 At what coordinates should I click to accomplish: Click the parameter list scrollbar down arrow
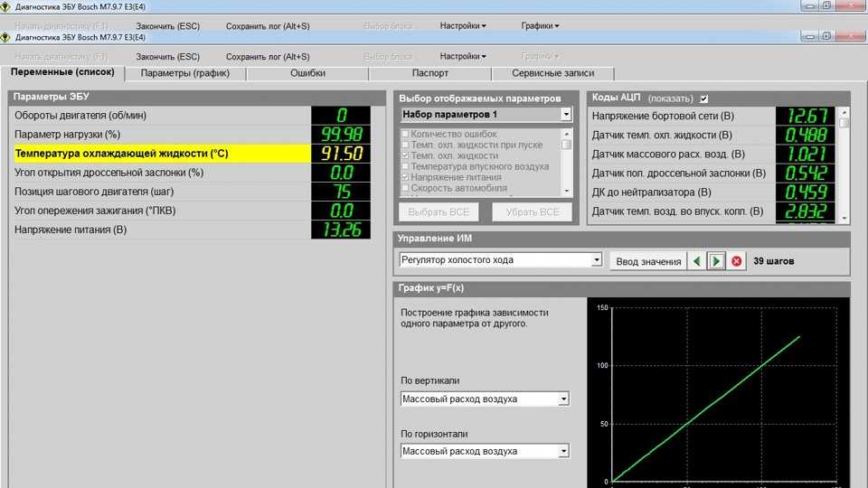pyautogui.click(x=566, y=191)
